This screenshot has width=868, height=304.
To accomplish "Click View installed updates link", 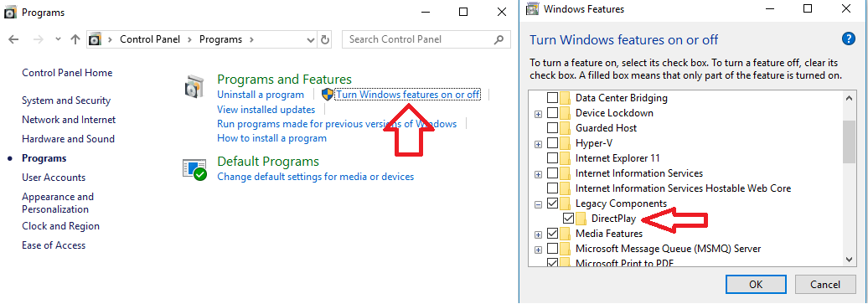I will point(266,110).
